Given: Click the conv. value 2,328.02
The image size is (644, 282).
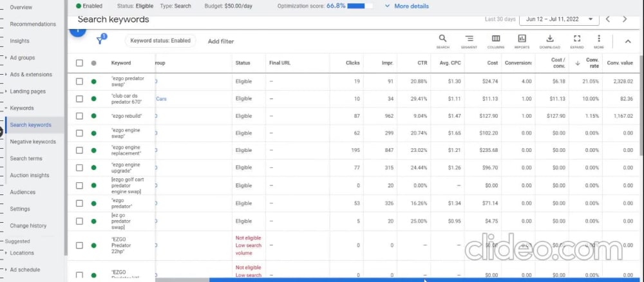Looking at the screenshot, I should 623,81.
